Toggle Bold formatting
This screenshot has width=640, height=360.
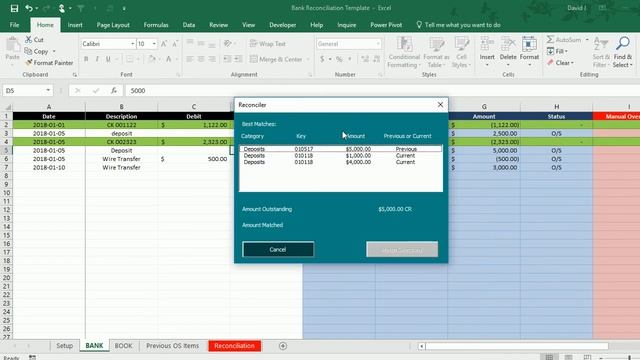coord(86,59)
